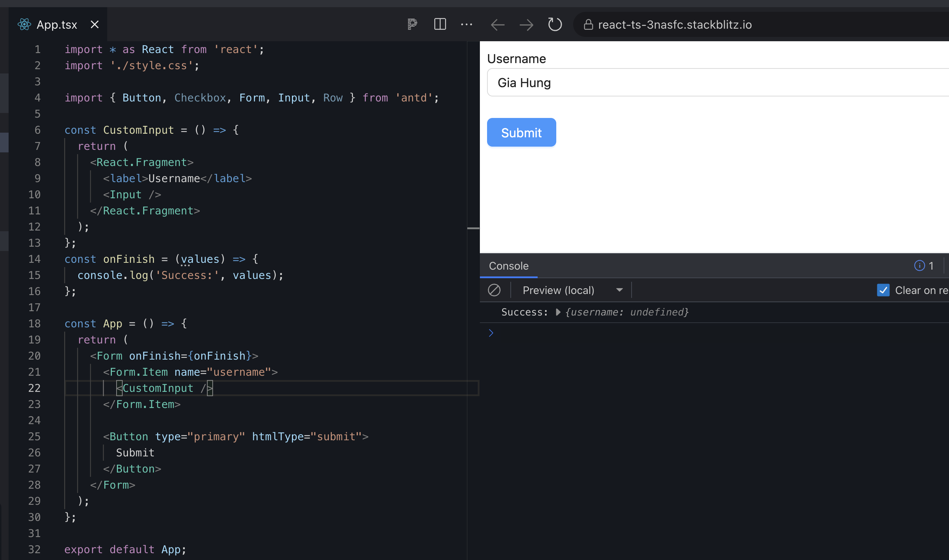Screen dimensions: 949x560
Task: Select the App.tsx file tab
Action: (x=55, y=25)
